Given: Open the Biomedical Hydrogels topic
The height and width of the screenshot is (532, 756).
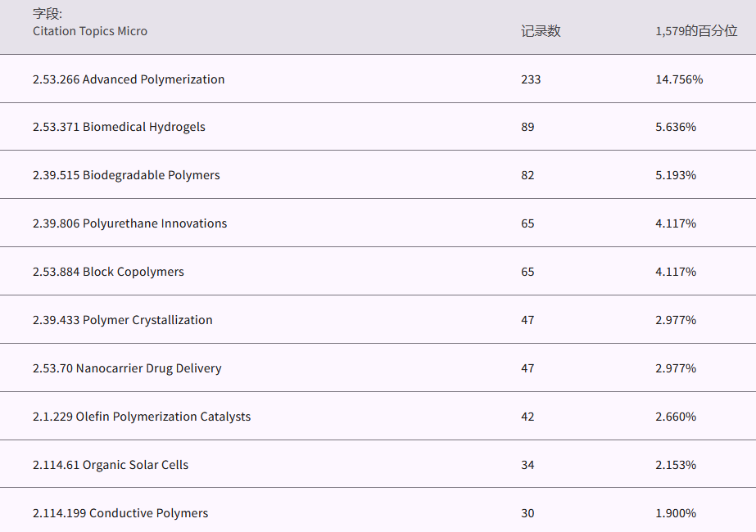Looking at the screenshot, I should [119, 127].
